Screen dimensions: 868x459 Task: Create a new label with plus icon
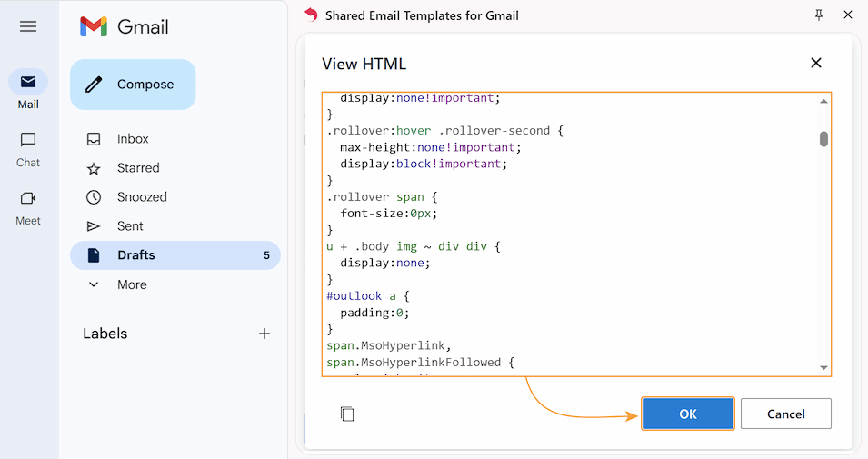[264, 334]
